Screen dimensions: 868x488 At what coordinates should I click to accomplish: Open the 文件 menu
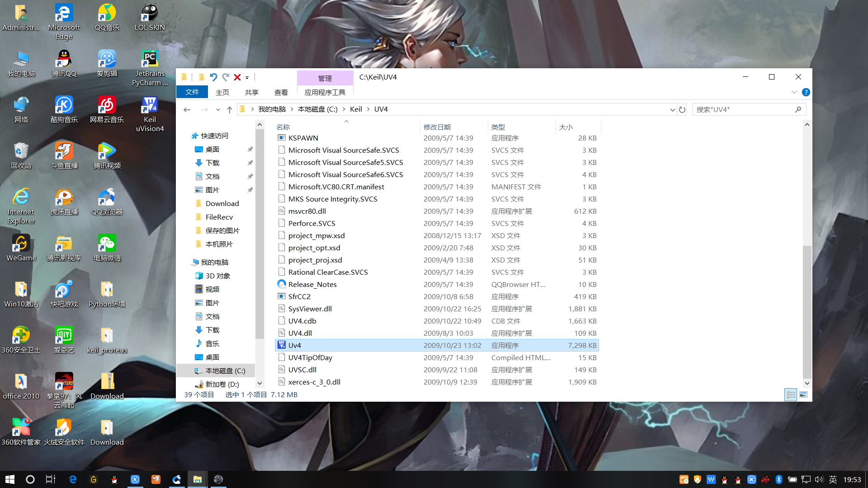pyautogui.click(x=192, y=92)
